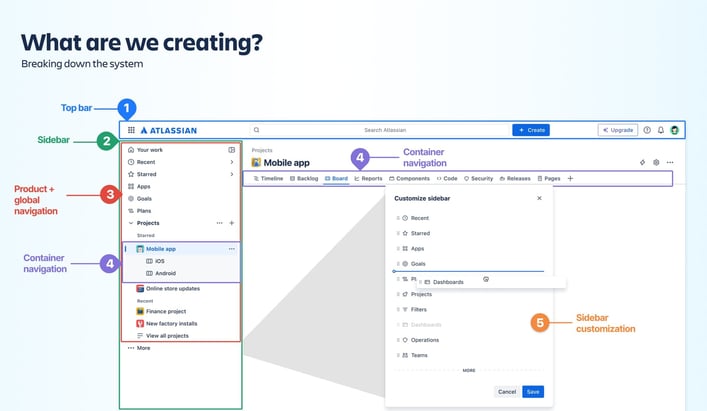Open the iOS board in sidebar
707x411 pixels.
[155, 261]
